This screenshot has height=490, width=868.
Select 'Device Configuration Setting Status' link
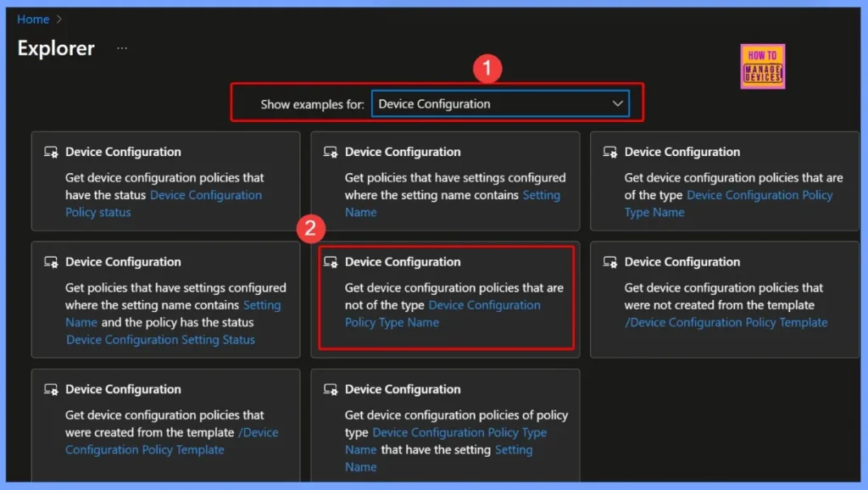pyautogui.click(x=160, y=339)
